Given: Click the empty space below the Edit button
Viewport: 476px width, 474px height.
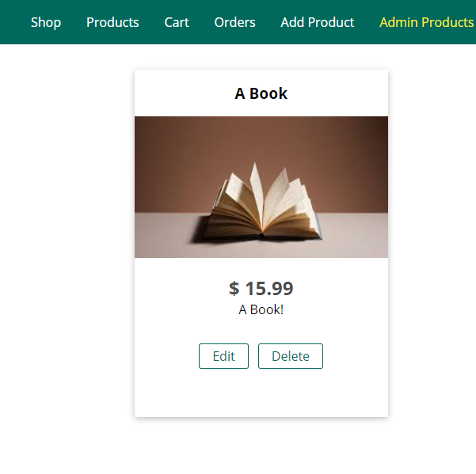Looking at the screenshot, I should coord(223,393).
